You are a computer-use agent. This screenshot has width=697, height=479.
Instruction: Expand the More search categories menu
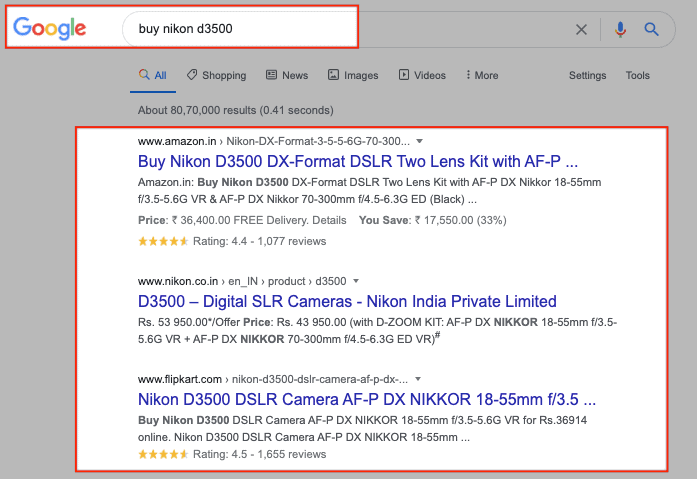[480, 75]
